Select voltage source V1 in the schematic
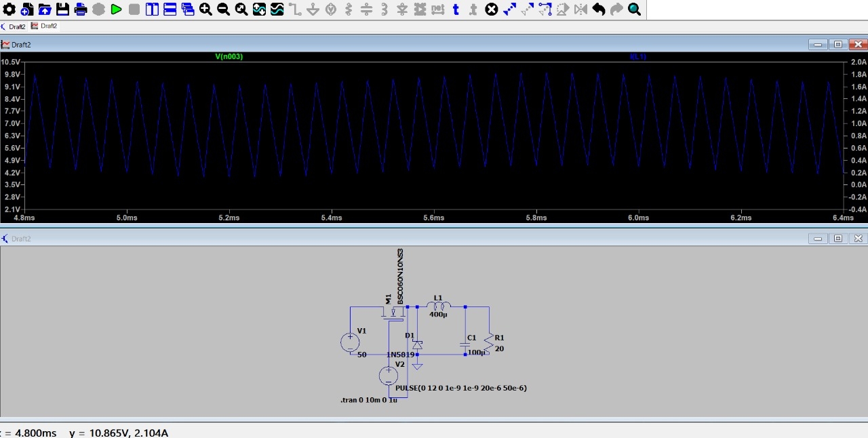 [x=351, y=342]
